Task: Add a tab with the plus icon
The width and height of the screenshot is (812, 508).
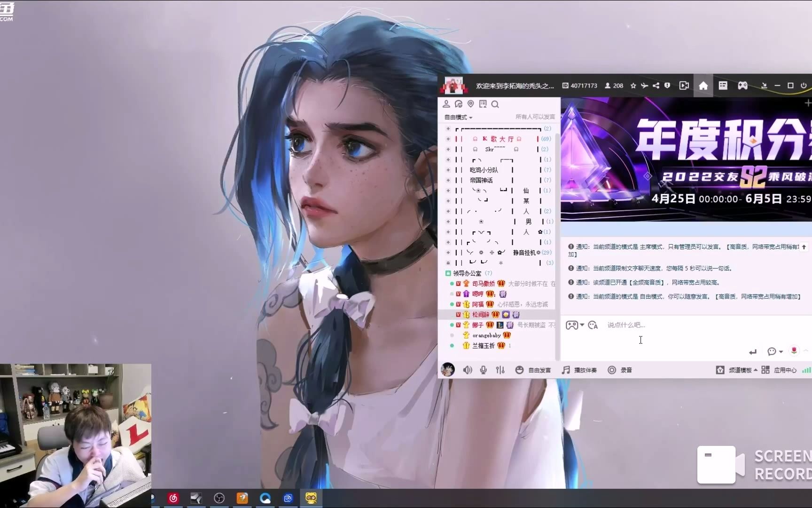Action: (808, 103)
